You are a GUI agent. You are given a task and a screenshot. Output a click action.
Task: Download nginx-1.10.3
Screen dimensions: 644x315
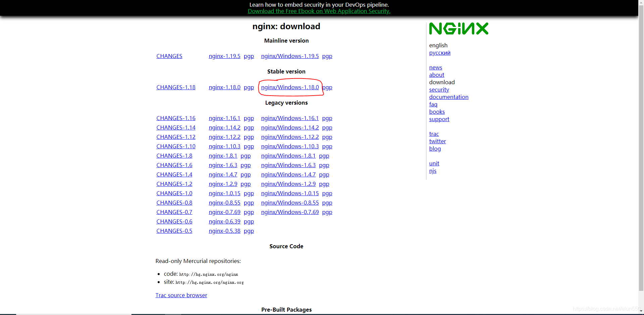(224, 146)
